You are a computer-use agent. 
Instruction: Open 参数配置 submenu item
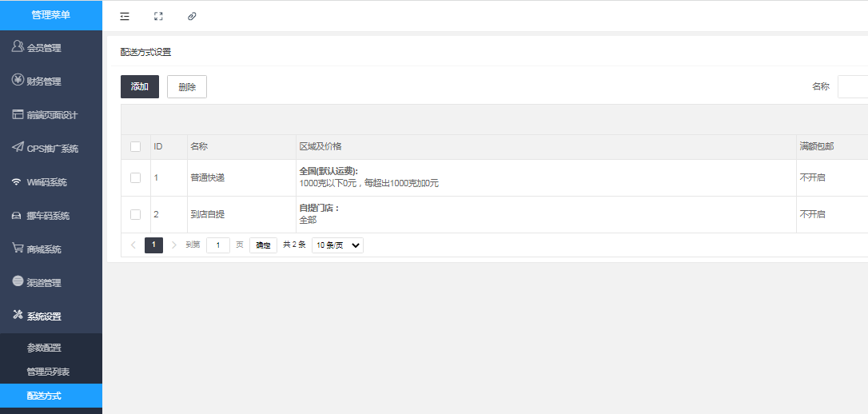pyautogui.click(x=51, y=348)
